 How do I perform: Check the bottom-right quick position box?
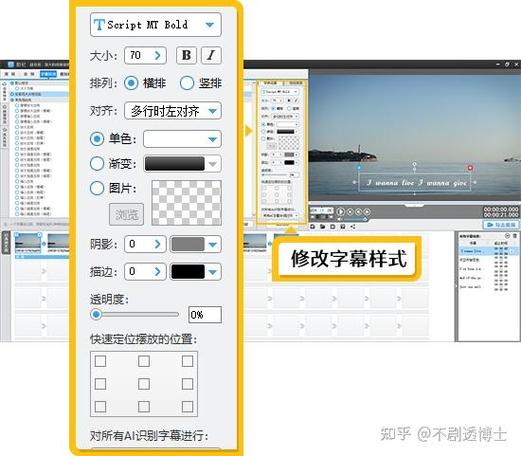point(187,407)
